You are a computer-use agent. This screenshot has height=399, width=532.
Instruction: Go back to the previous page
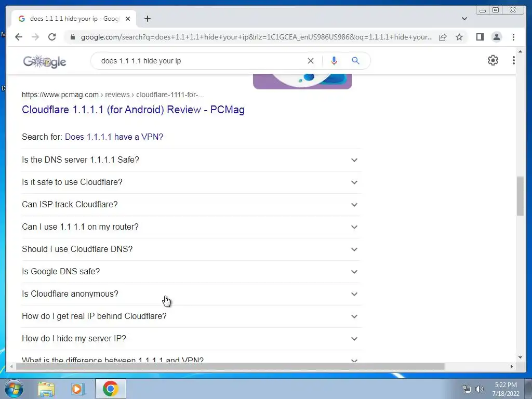tap(19, 37)
